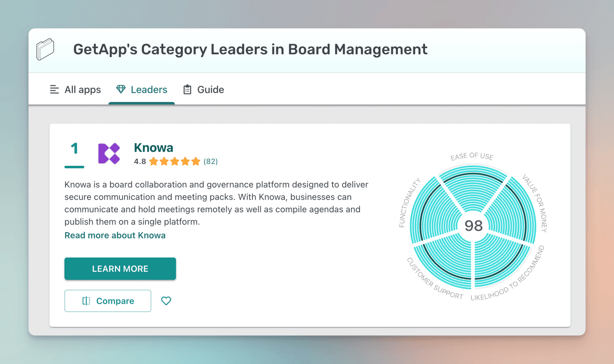Add Knowa to favorites with heart icon
The width and height of the screenshot is (614, 364).
click(166, 300)
